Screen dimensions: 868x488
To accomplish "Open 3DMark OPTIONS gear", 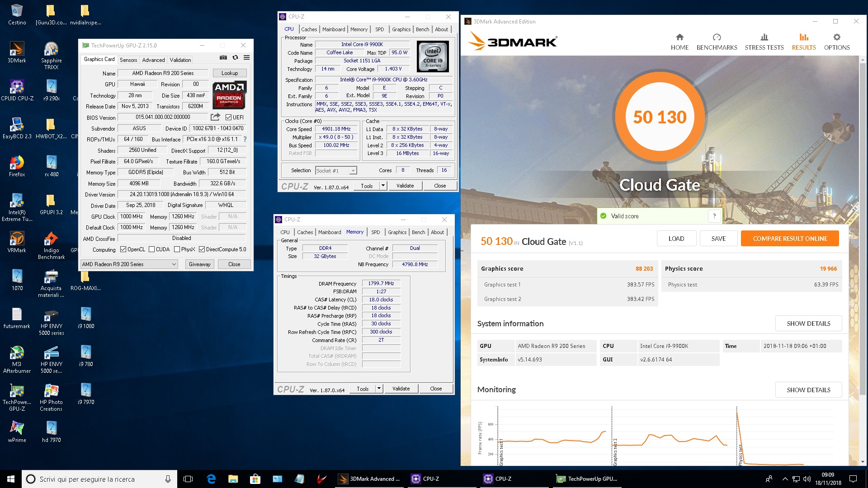I will (837, 42).
